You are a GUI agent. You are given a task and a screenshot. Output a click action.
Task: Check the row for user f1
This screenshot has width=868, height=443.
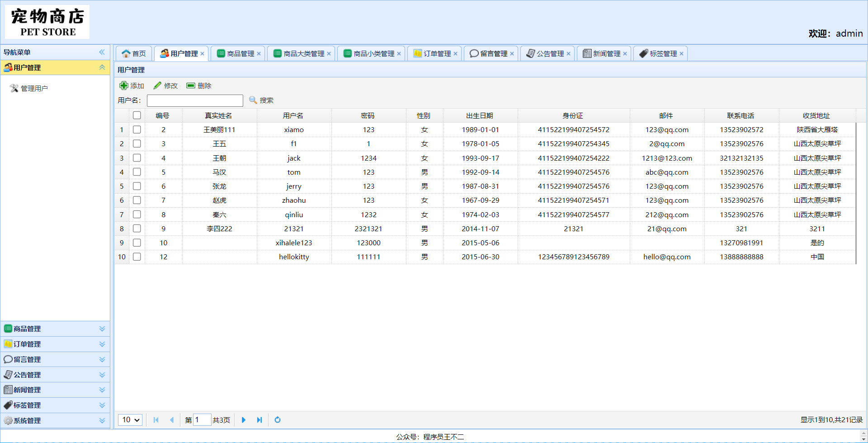pyautogui.click(x=137, y=143)
